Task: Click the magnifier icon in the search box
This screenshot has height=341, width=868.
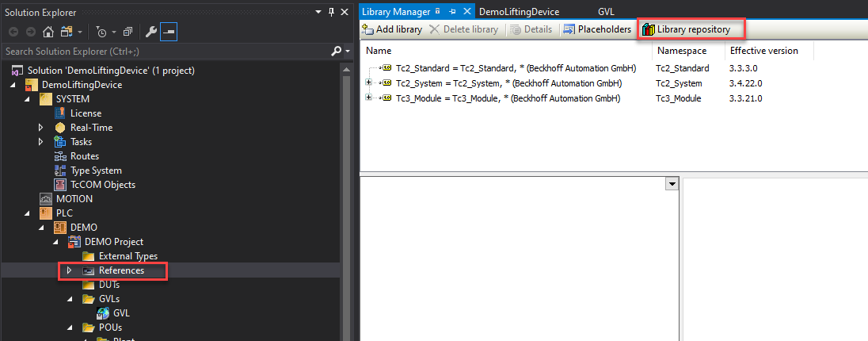Action: (x=336, y=52)
